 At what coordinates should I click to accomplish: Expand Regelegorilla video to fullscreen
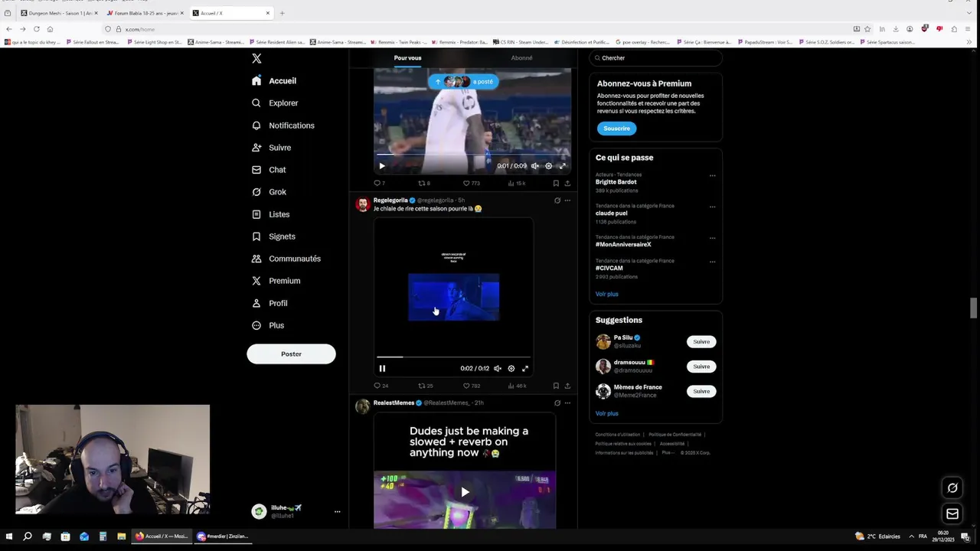pos(525,368)
